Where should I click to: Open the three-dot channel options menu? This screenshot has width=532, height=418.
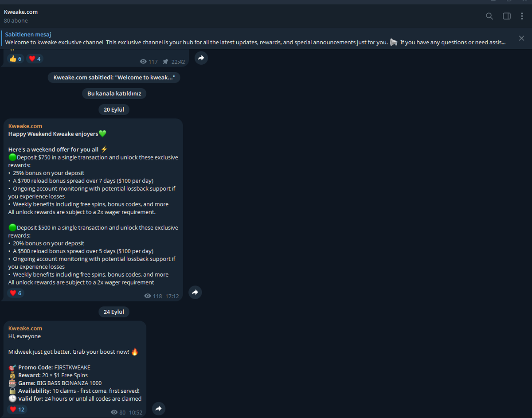[x=522, y=16]
